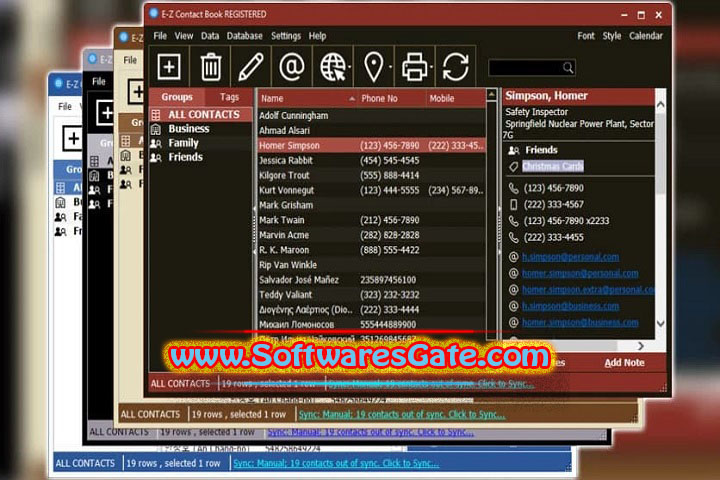This screenshot has width=720, height=480.
Task: Click the mobile number (222) 333-4567 in details
Action: pos(553,204)
